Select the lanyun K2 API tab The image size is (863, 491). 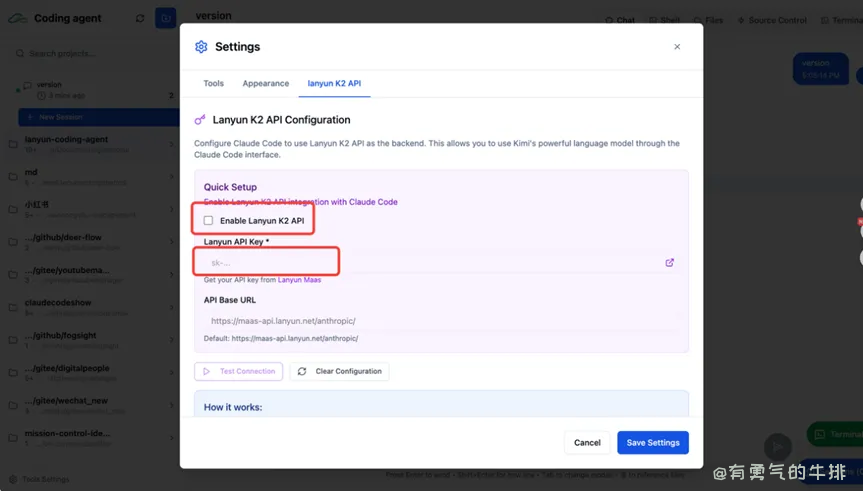(x=334, y=84)
